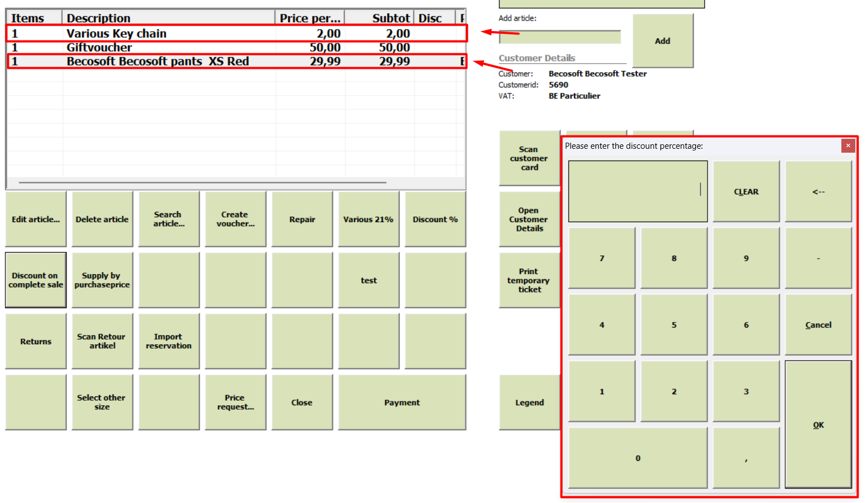Close the discount dialog with red X

[x=848, y=145]
